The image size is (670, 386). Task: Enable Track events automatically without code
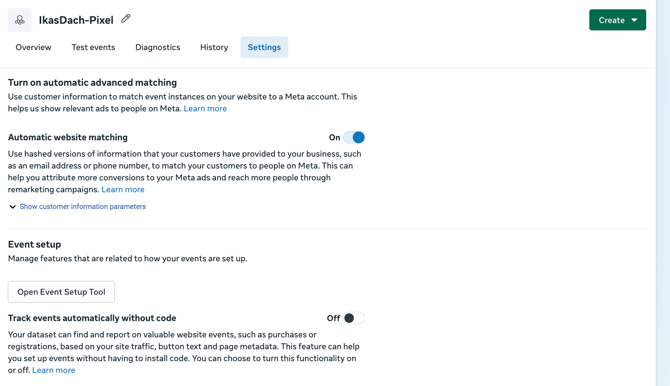coord(354,318)
